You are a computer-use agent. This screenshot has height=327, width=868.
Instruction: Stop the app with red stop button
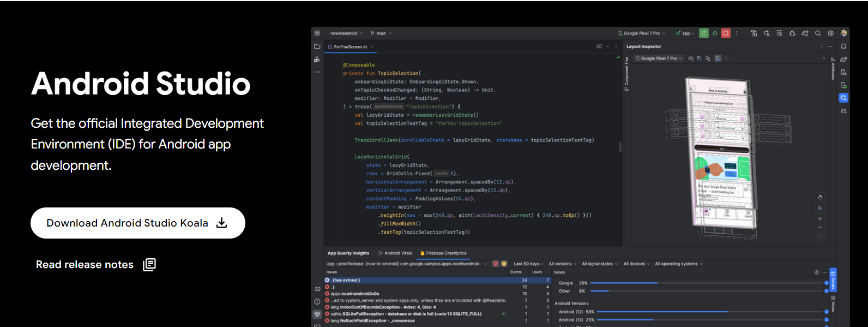726,33
